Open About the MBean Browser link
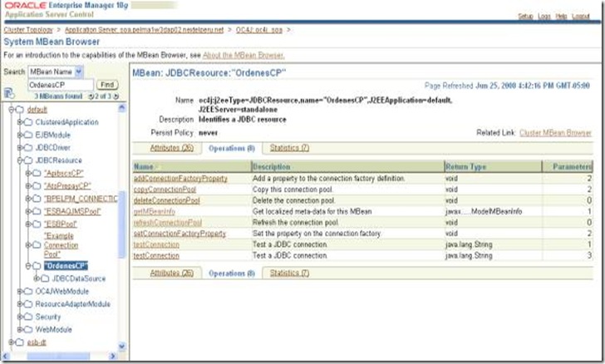The height and width of the screenshot is (364, 605). coord(243,55)
